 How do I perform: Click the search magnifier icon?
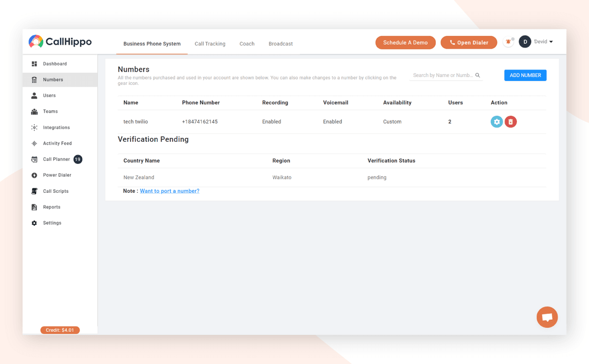(x=478, y=76)
